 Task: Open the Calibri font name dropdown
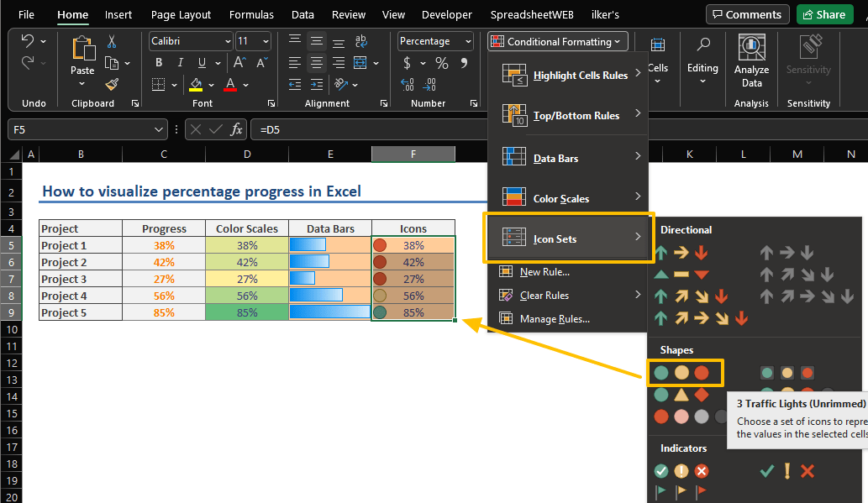(x=228, y=41)
